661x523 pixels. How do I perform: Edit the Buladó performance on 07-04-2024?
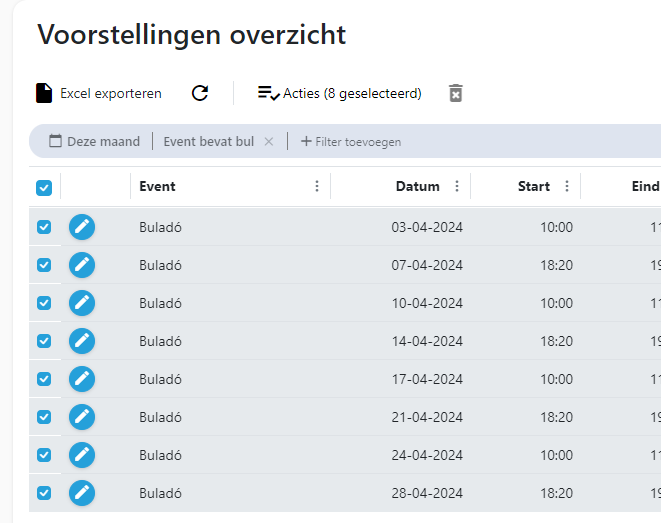pos(82,265)
